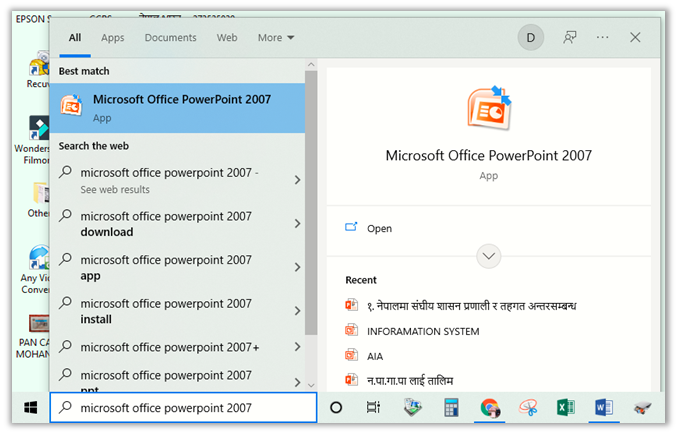
Task: Open recent file 'AIA'
Action: click(375, 356)
